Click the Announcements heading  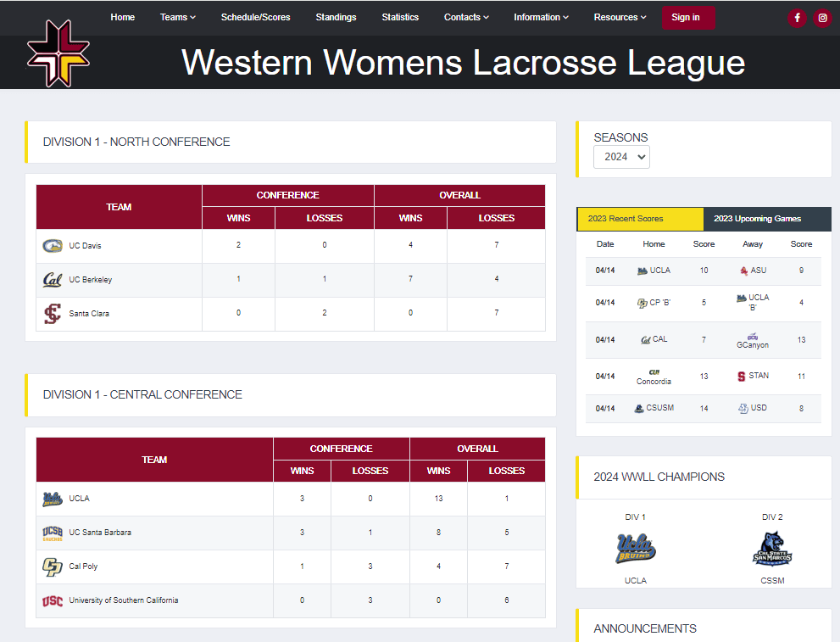(645, 628)
